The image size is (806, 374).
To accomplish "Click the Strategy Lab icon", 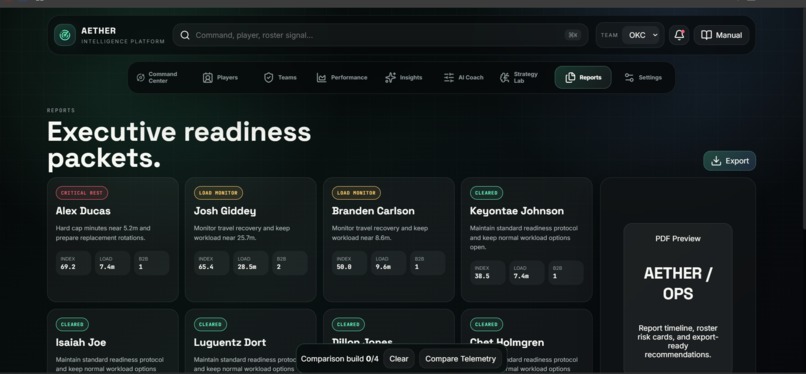I will [x=505, y=78].
